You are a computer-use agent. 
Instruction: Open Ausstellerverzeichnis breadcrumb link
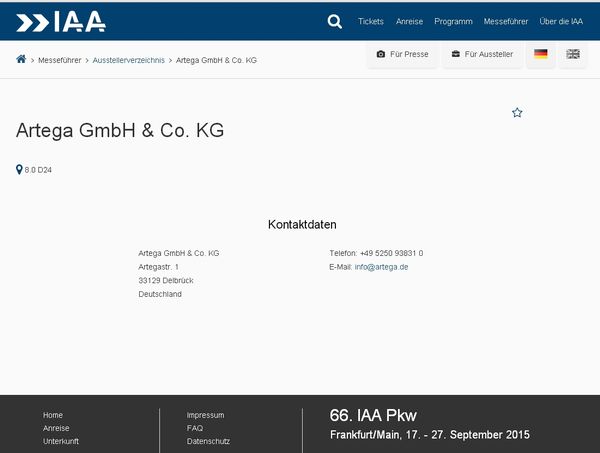click(x=129, y=60)
